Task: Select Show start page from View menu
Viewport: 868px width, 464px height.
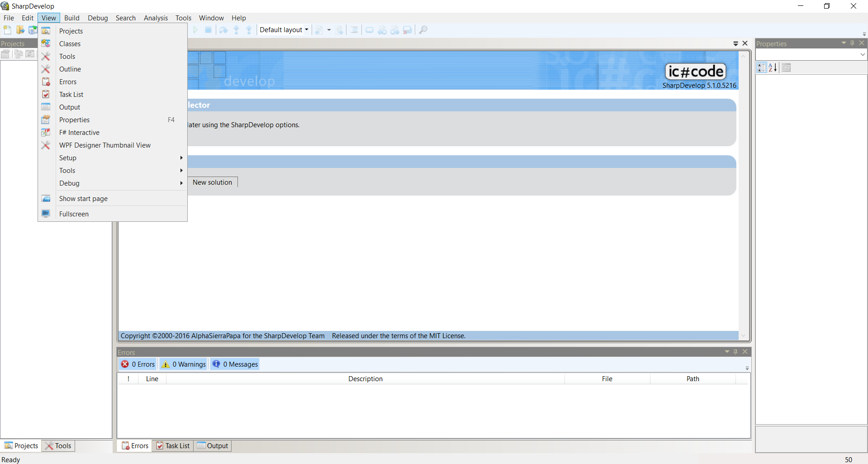Action: pos(83,198)
